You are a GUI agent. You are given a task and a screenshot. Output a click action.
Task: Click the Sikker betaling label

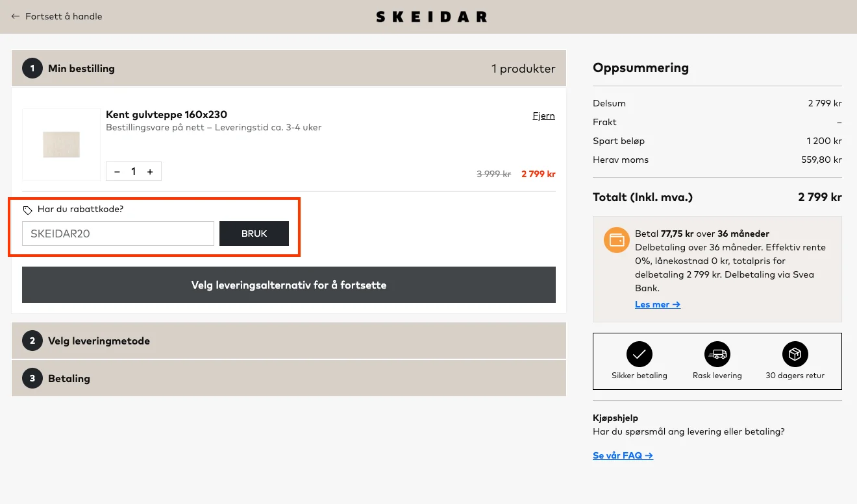(x=640, y=376)
